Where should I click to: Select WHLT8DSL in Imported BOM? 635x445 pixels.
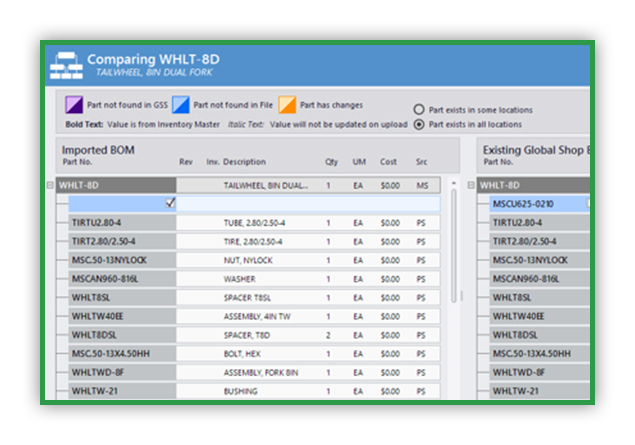click(122, 335)
